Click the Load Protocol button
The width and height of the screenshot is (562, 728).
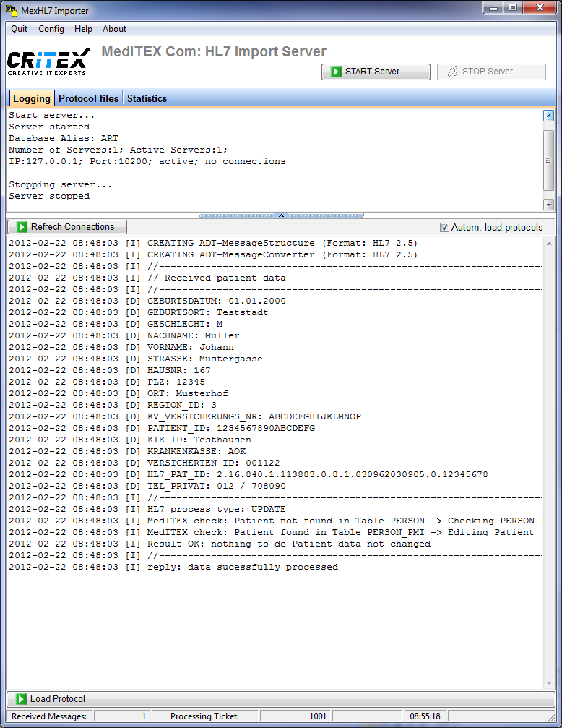281,699
